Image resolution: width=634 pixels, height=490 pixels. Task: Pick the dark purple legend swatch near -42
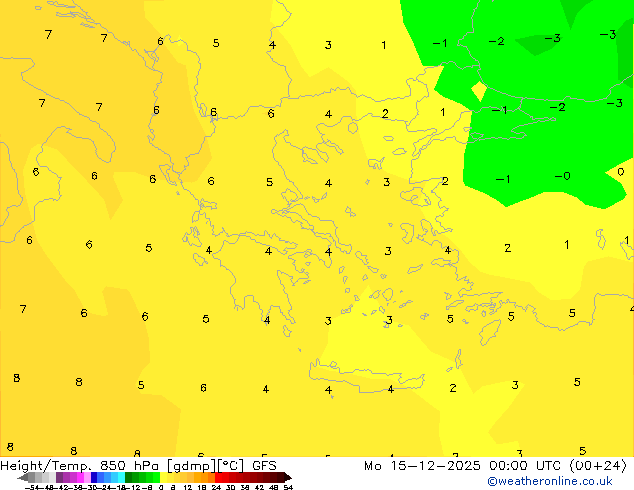coord(59,477)
